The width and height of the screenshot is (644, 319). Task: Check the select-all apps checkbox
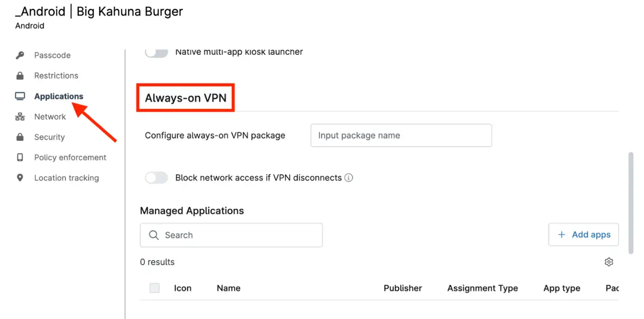point(155,288)
